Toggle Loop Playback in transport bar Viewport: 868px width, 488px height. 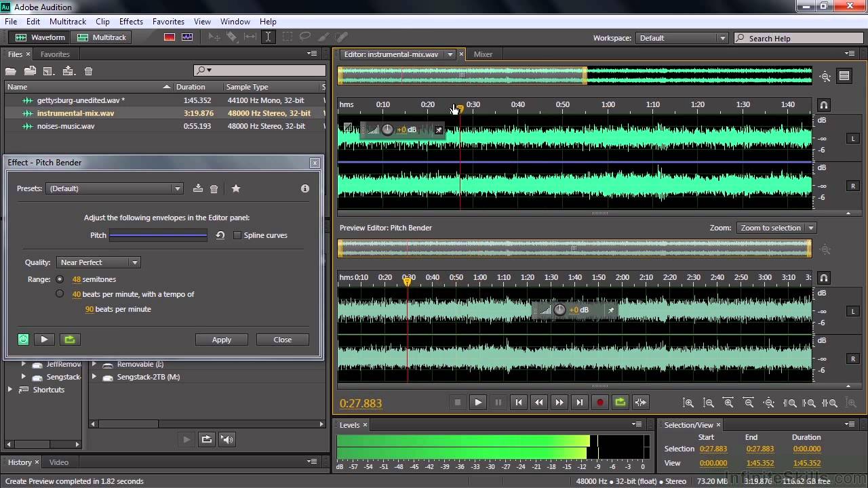click(x=620, y=402)
